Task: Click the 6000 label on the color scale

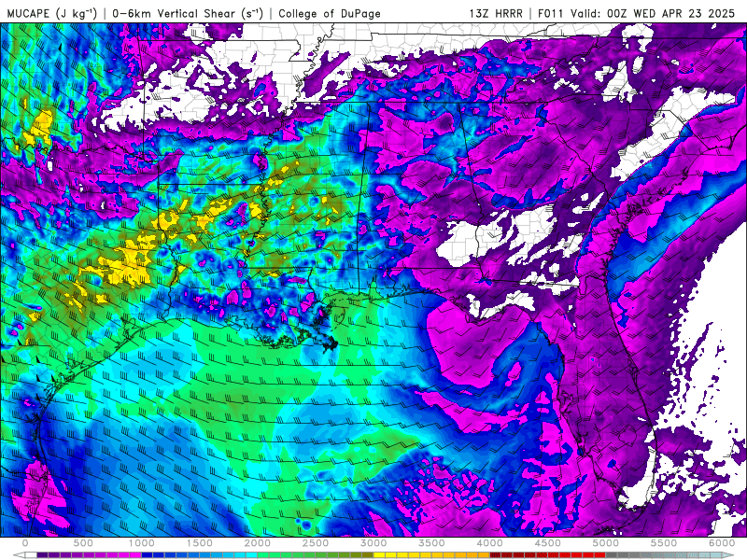Action: 722,543
